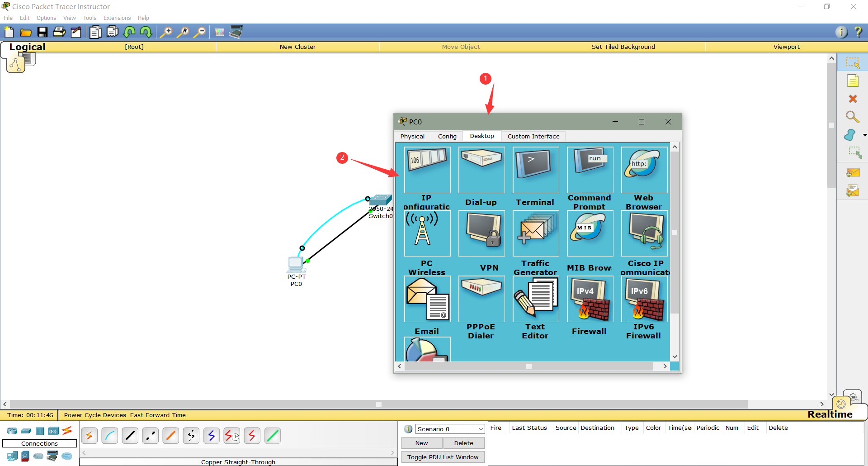Open the Custom Devices Dialog icon
This screenshot has height=466, width=868.
coord(236,32)
